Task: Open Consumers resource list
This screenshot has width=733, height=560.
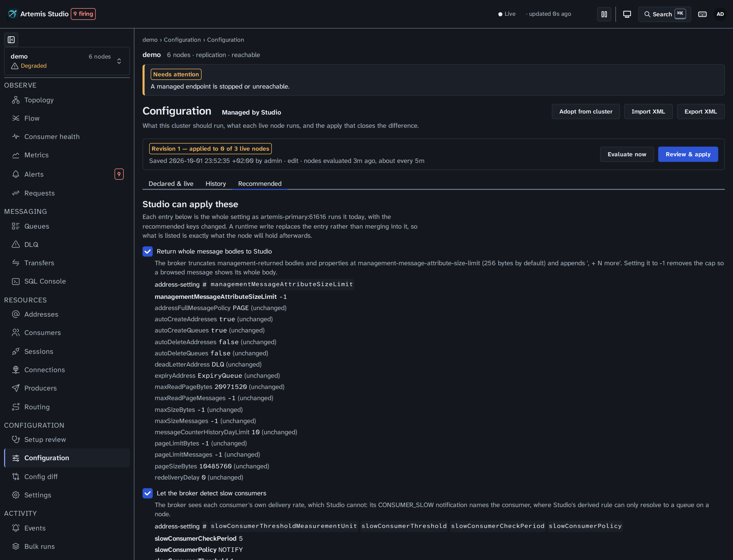Action: coord(67,333)
